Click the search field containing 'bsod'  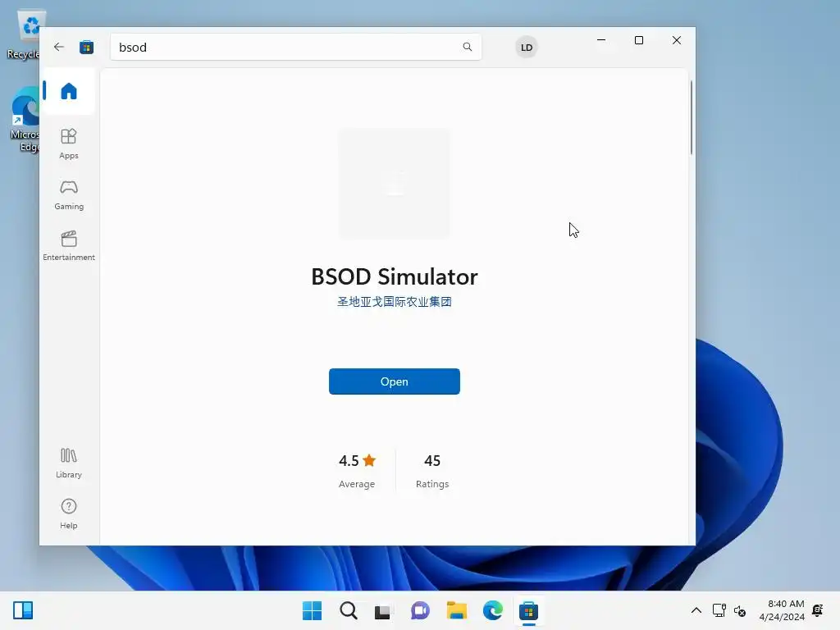click(x=295, y=47)
